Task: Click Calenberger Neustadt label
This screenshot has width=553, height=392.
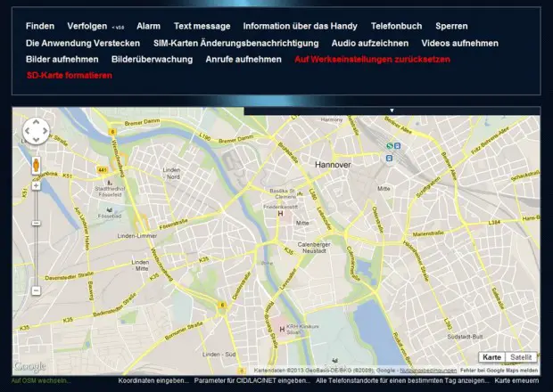Action: coord(314,248)
